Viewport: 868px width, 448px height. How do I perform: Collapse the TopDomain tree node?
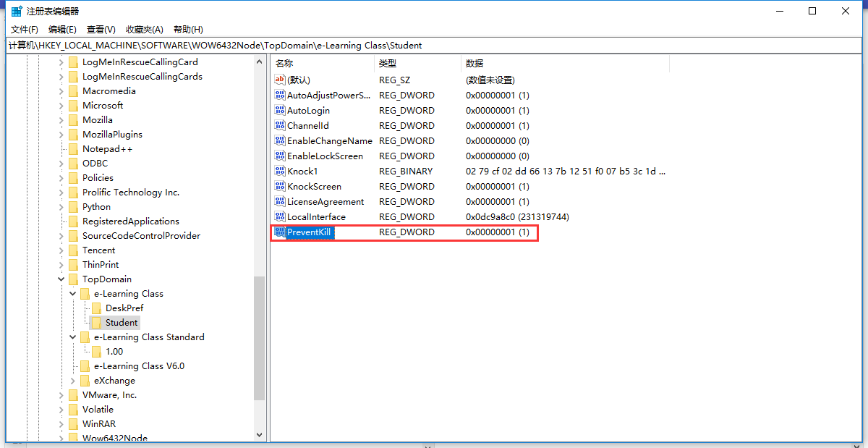[61, 279]
